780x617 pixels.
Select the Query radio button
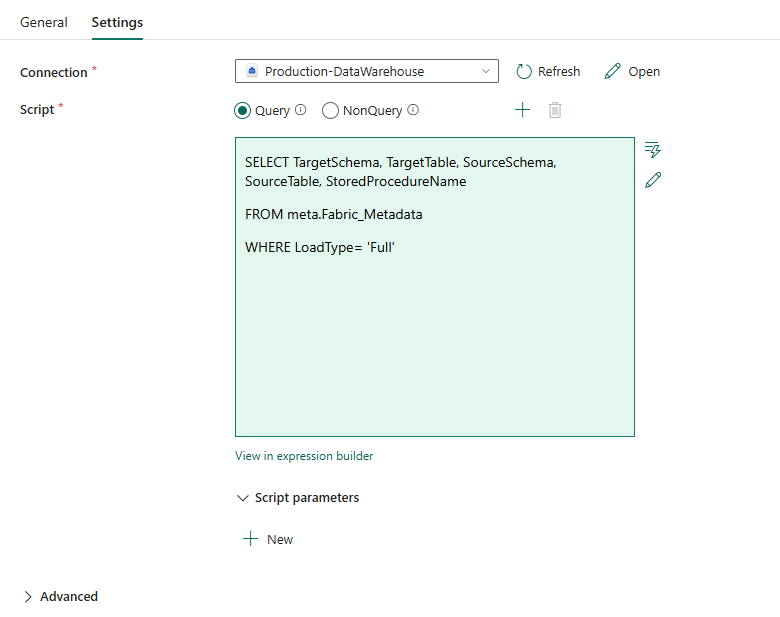242,110
